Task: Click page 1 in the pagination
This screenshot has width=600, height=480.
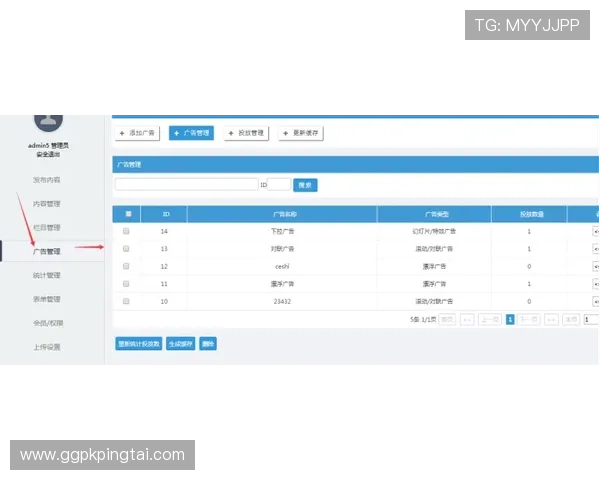Action: point(509,319)
